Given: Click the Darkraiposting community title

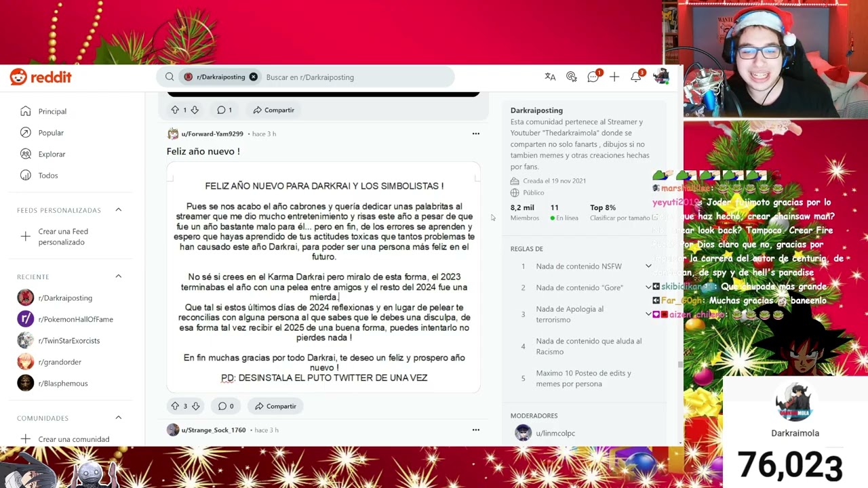Looking at the screenshot, I should click(x=536, y=110).
